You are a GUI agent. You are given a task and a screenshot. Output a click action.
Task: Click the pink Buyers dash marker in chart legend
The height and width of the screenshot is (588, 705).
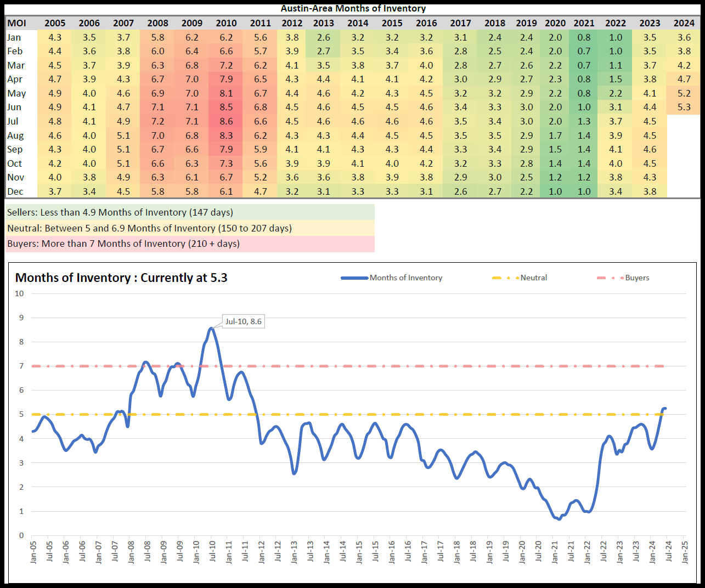[x=610, y=278]
